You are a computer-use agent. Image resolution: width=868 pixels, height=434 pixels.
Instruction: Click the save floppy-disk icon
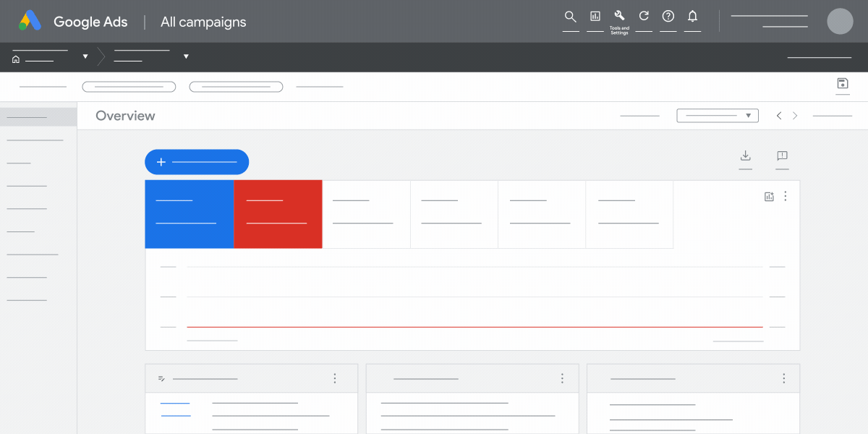(842, 83)
